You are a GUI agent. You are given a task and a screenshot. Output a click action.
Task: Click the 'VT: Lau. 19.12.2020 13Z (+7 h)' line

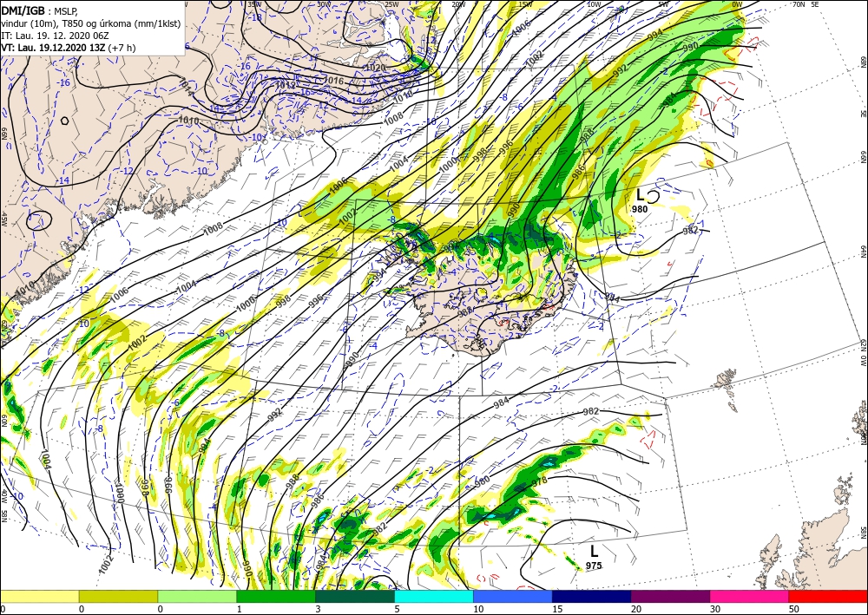coord(68,48)
